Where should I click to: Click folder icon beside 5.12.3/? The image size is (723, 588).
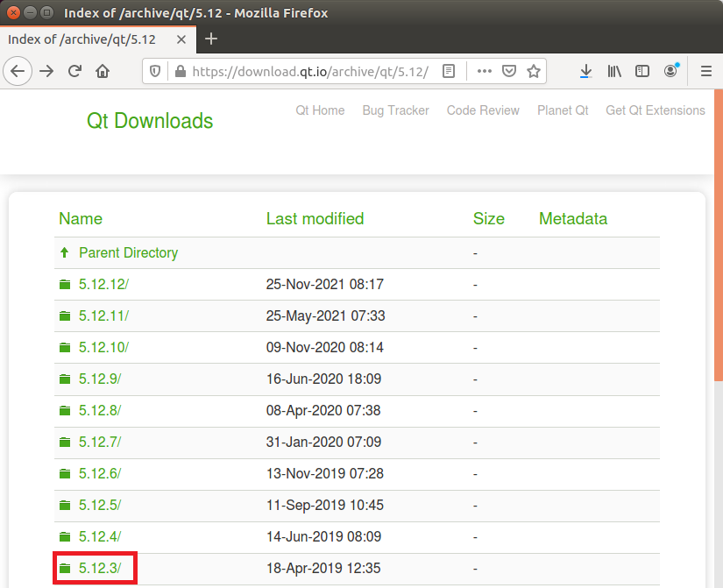[x=65, y=568]
